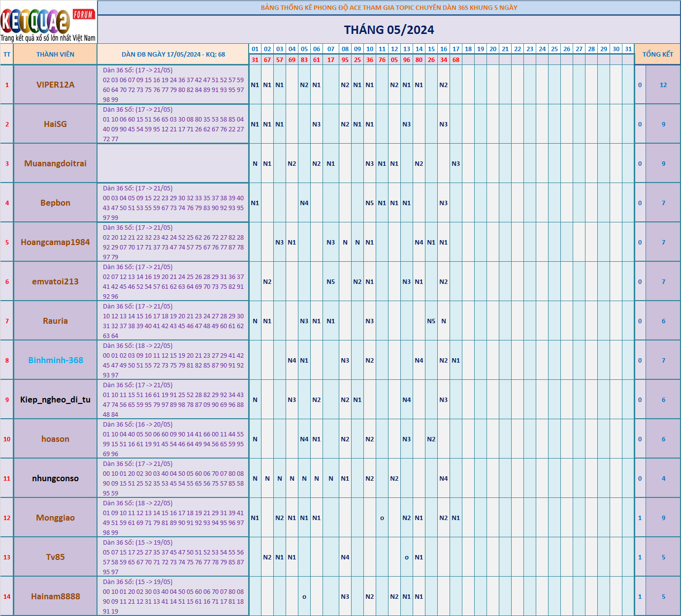Select member name Tv85
The height and width of the screenshot is (616, 681).
click(x=55, y=557)
